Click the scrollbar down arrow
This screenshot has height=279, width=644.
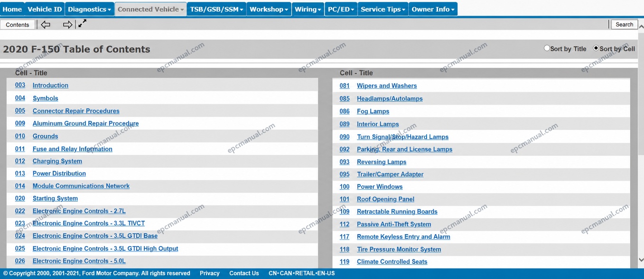[641, 260]
